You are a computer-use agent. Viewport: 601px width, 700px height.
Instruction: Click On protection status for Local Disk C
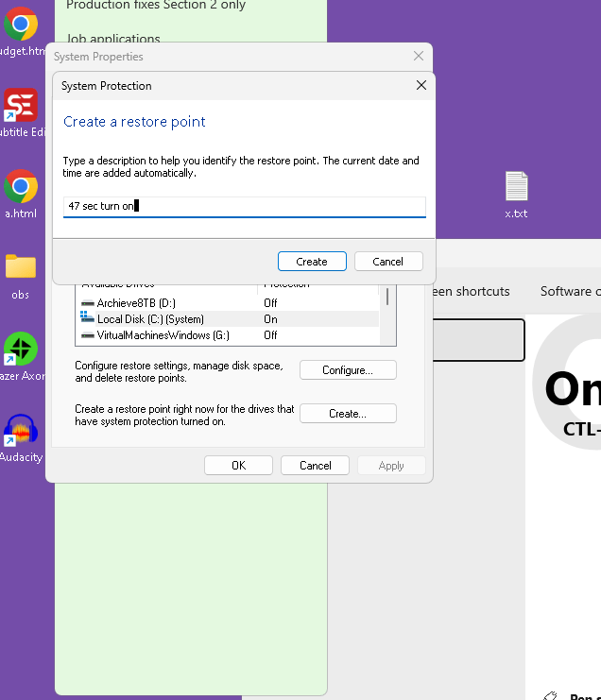(x=270, y=319)
